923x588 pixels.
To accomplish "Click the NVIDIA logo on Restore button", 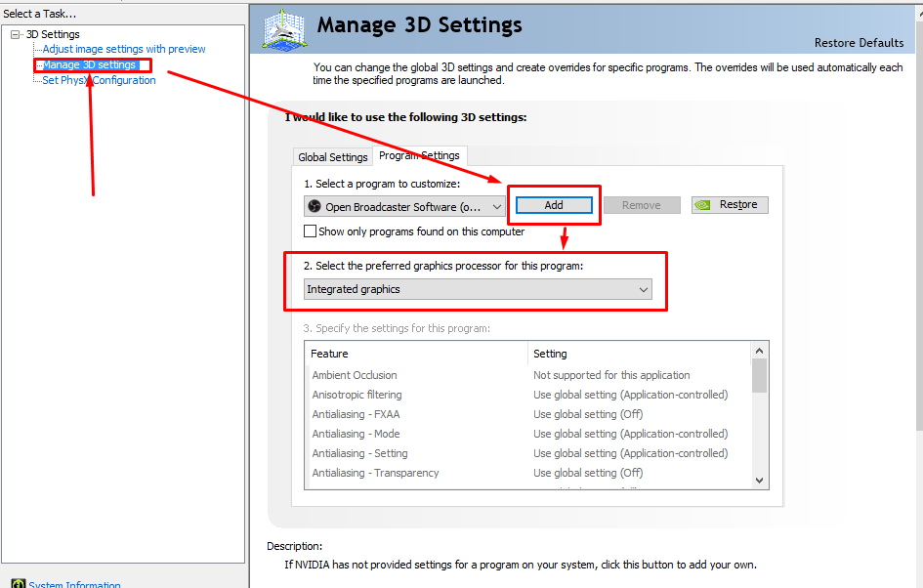I will click(x=702, y=205).
